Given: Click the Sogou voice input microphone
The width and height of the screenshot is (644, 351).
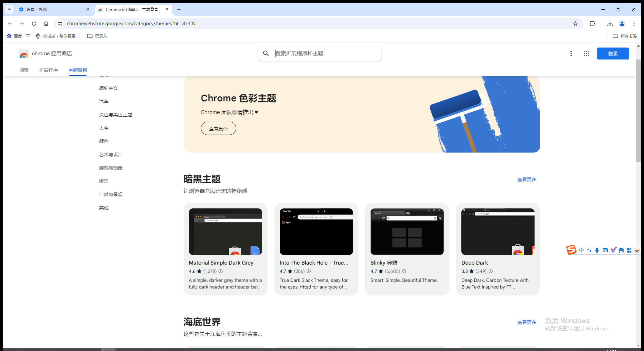Looking at the screenshot, I should pos(597,250).
